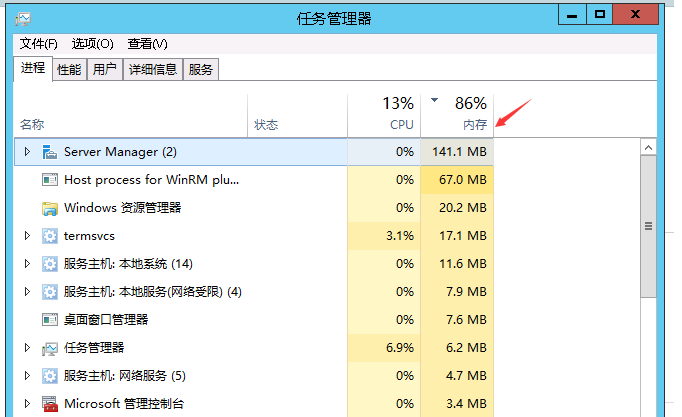
Task: Click the 服务主机: 网络服务 gear icon
Action: [50, 376]
